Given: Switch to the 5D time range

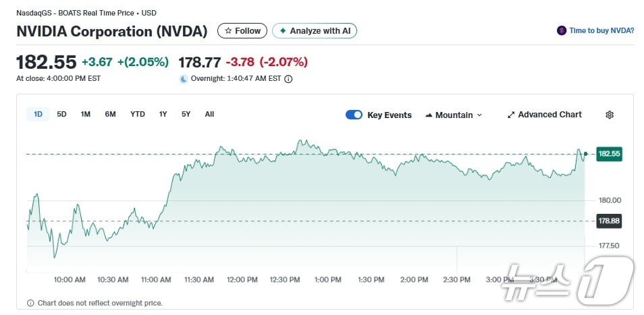Looking at the screenshot, I should coord(61,114).
